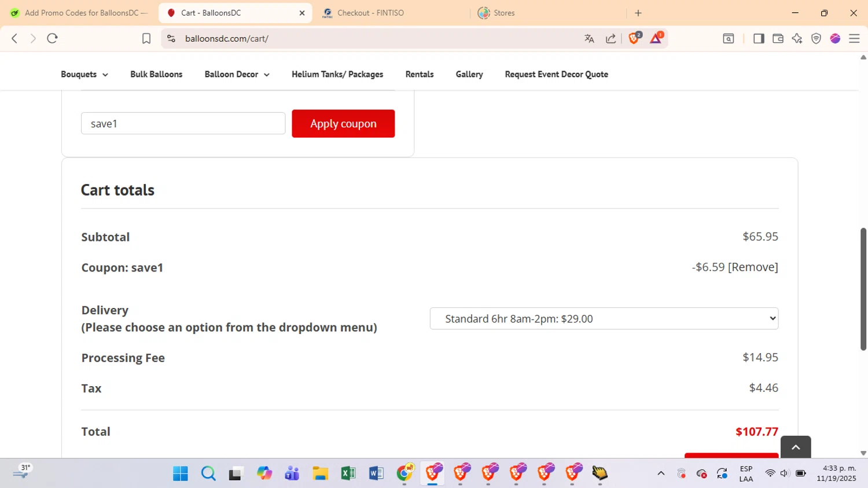Switch to Add Promo Codes for BalloonsDC tab
The image size is (868, 488).
[x=79, y=13]
